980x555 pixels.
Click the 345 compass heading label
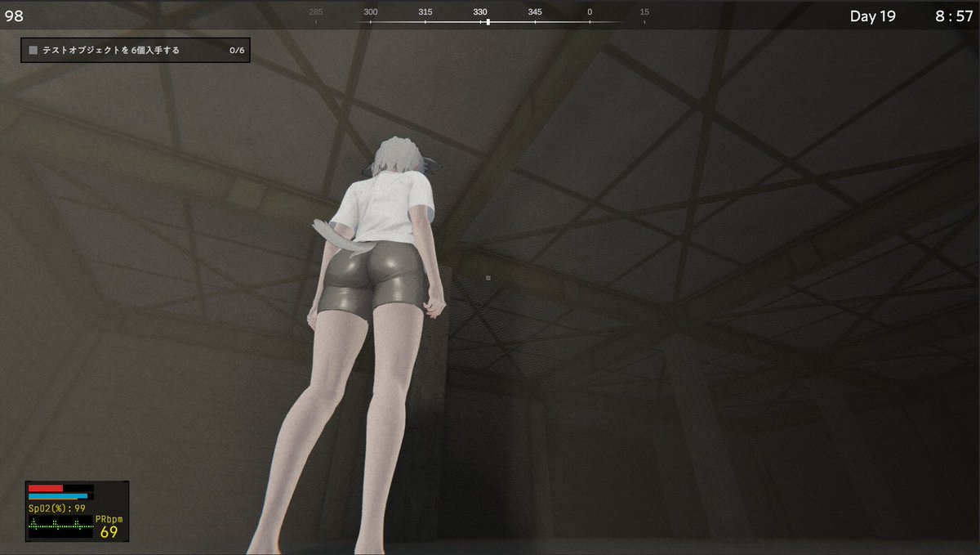(x=535, y=11)
